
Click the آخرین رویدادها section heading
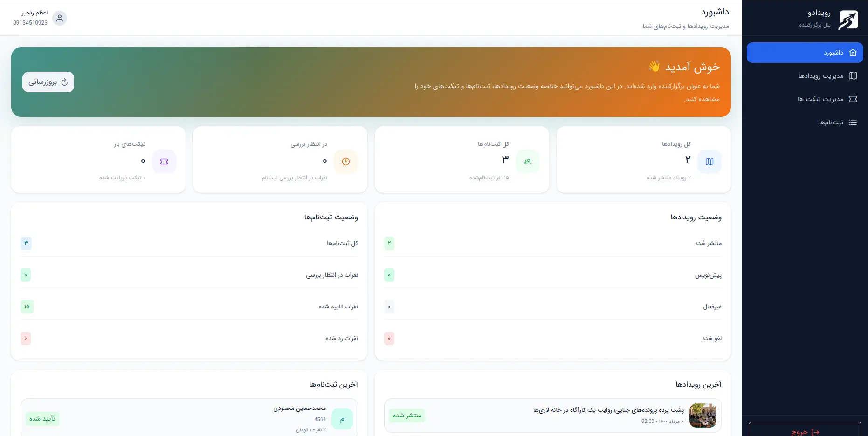[x=698, y=384]
